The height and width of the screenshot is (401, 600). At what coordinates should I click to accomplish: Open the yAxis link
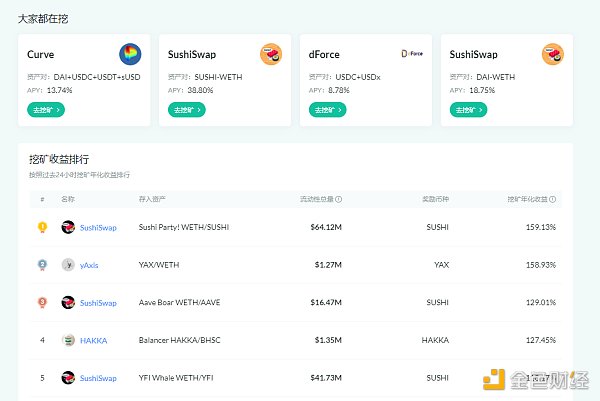[x=89, y=265]
